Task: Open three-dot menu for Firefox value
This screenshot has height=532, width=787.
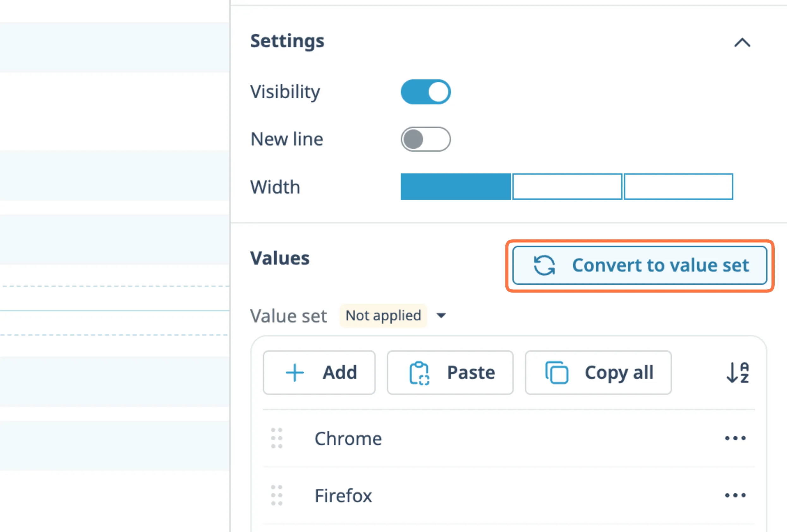Action: 735,495
